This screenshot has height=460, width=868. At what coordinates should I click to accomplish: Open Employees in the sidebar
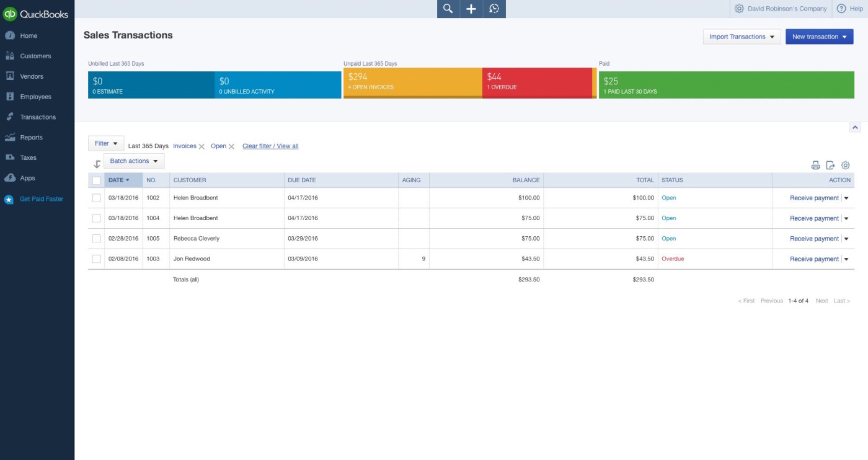(35, 97)
